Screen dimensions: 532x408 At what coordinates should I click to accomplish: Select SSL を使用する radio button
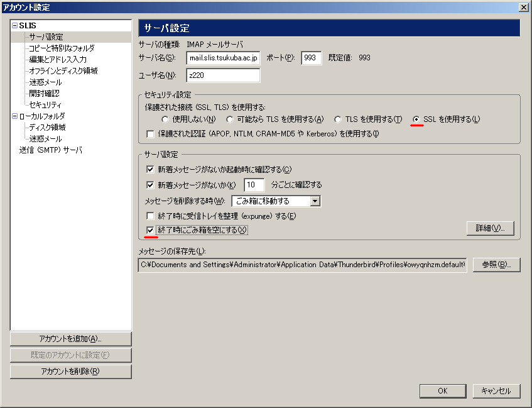[416, 119]
